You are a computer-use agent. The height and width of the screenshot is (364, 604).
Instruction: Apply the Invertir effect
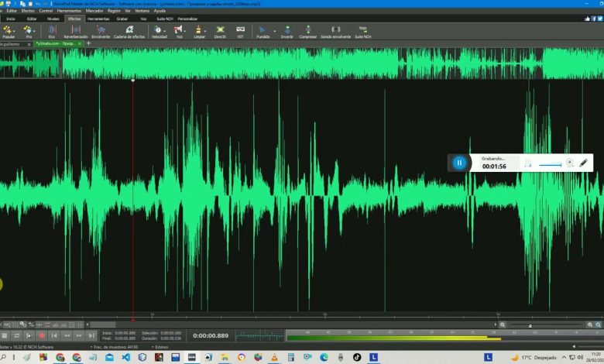tap(287, 31)
